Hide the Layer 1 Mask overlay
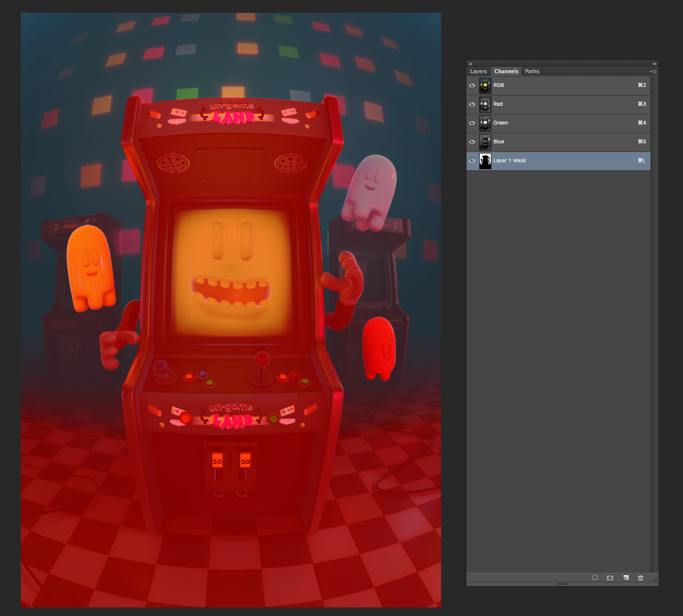 (472, 161)
